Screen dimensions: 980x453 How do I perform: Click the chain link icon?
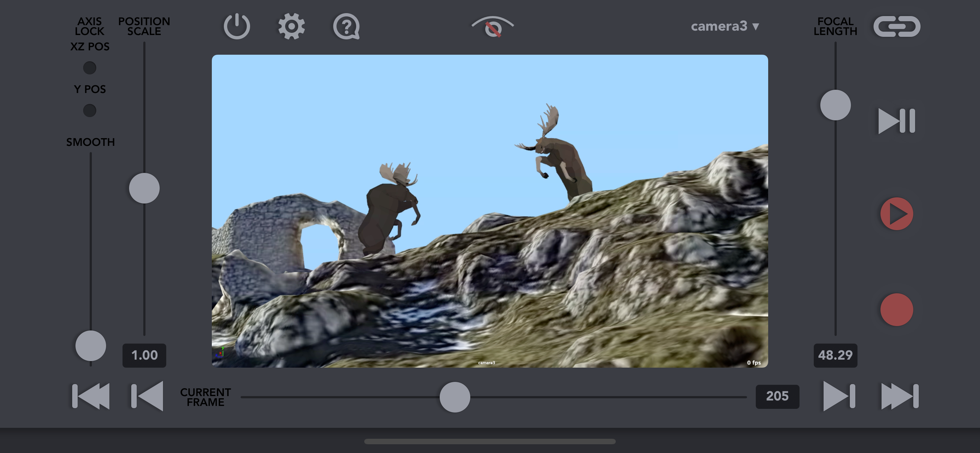[x=897, y=26]
